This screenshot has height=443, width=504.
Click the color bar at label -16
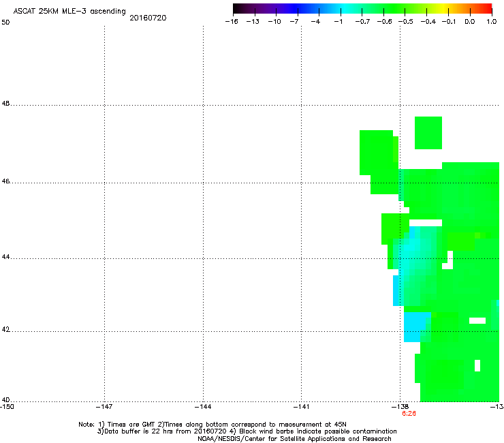click(232, 22)
